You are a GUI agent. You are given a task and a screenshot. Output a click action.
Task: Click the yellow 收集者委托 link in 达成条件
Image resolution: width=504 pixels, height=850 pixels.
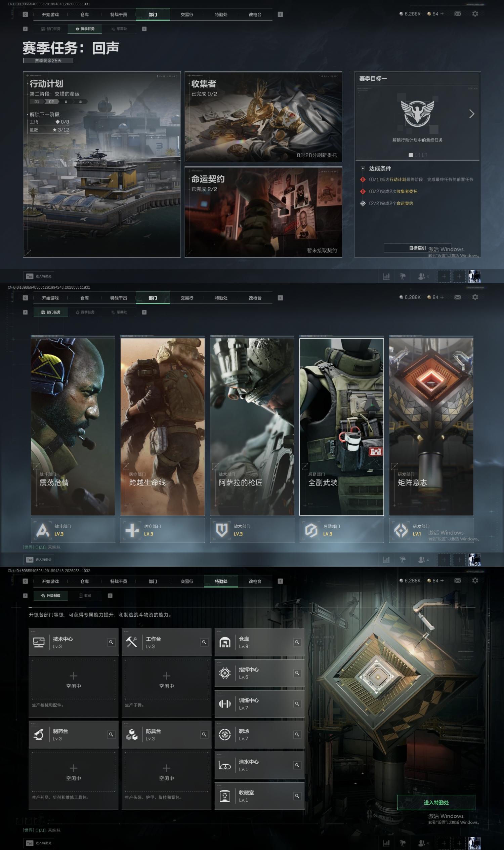[407, 191]
